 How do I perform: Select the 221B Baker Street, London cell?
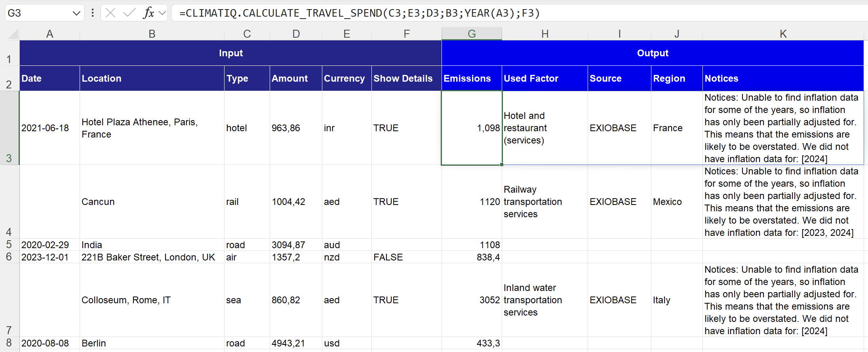[152, 257]
